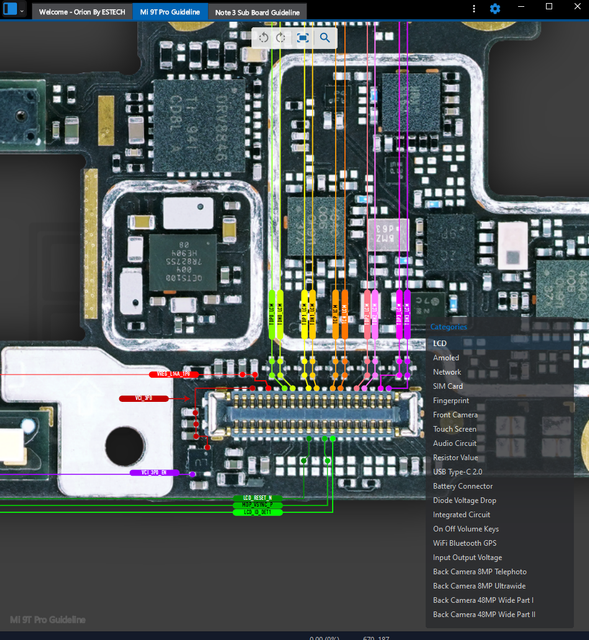Toggle the blue sidebar panel icon
This screenshot has width=589, height=640.
point(10,9)
